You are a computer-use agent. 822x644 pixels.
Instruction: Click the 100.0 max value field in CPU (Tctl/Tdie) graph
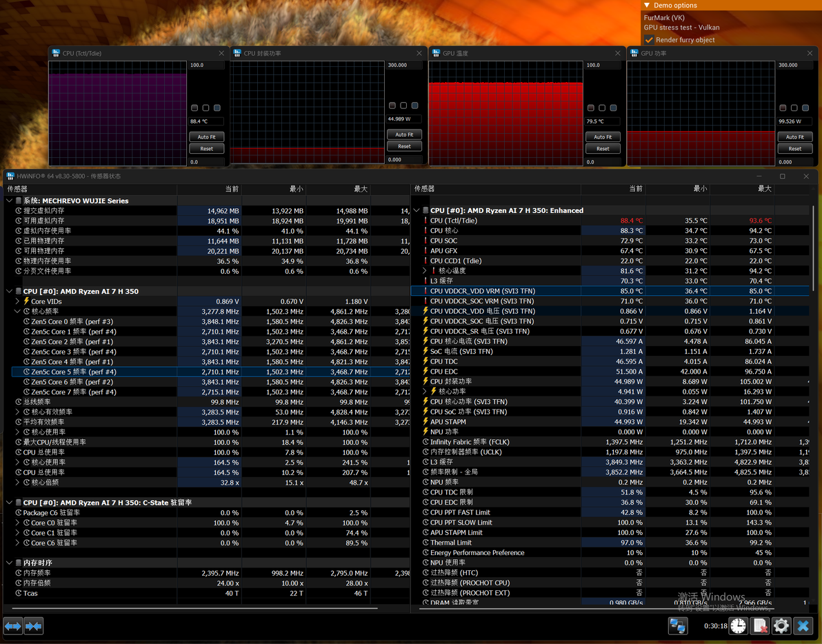pyautogui.click(x=207, y=65)
